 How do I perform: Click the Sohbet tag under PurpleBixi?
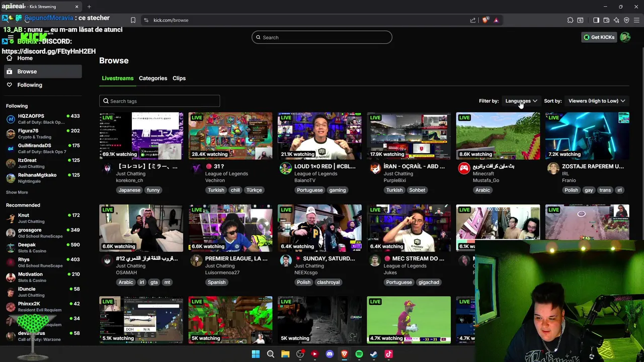pyautogui.click(x=417, y=190)
